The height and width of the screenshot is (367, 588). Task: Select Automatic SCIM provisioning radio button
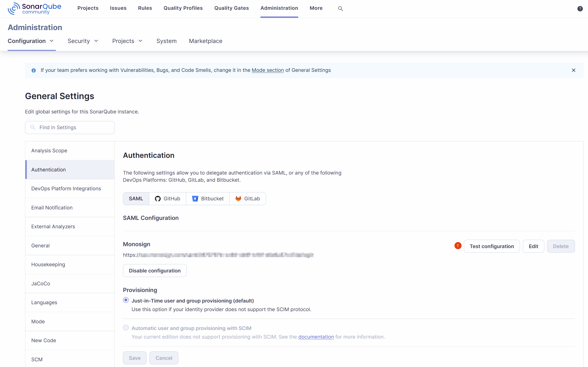point(126,328)
